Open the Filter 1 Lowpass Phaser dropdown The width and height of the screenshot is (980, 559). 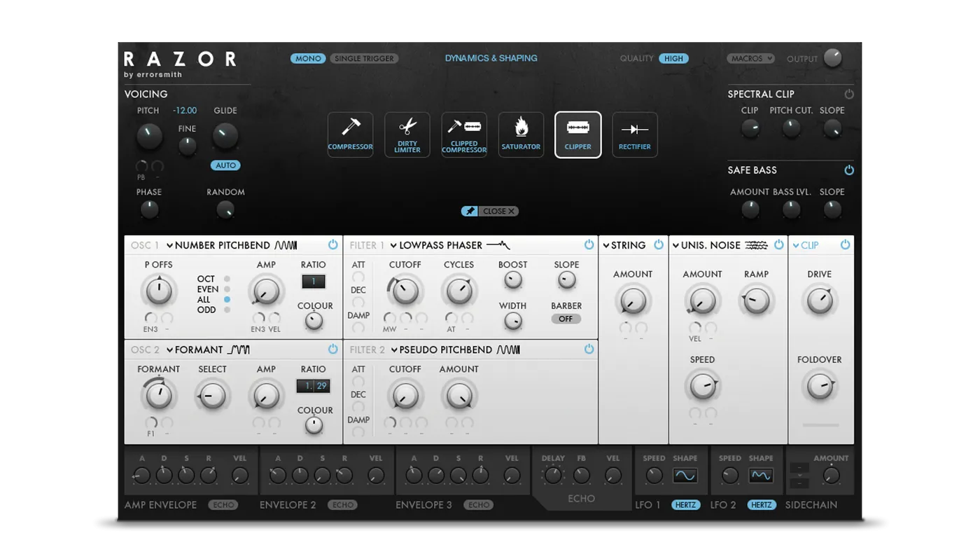pyautogui.click(x=450, y=245)
